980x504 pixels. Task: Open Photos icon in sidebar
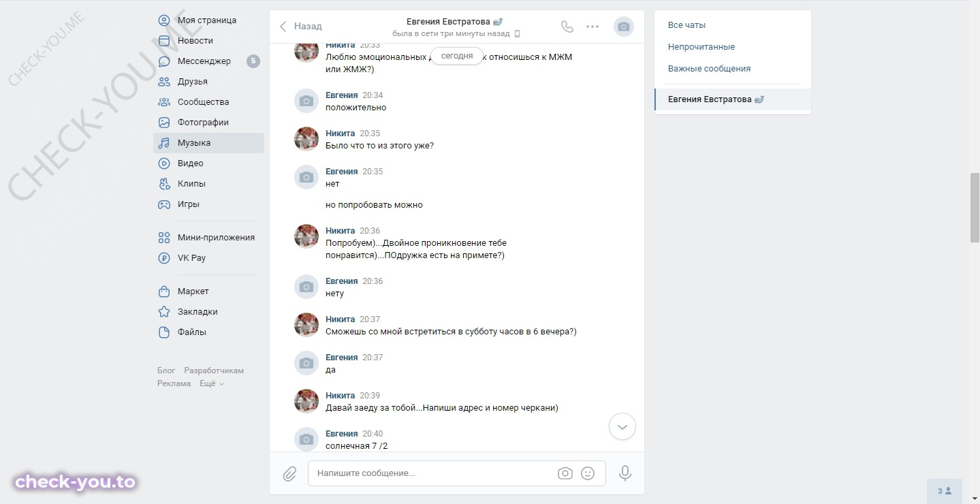coord(164,123)
